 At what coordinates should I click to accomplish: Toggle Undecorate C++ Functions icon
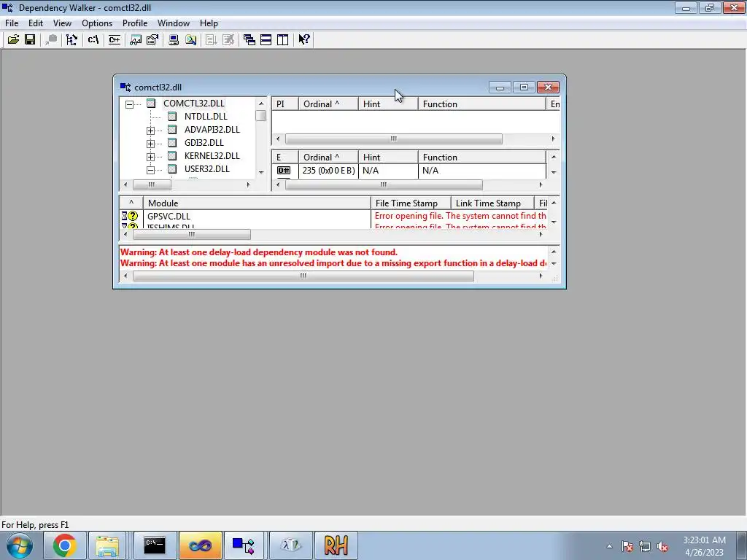[x=115, y=39]
